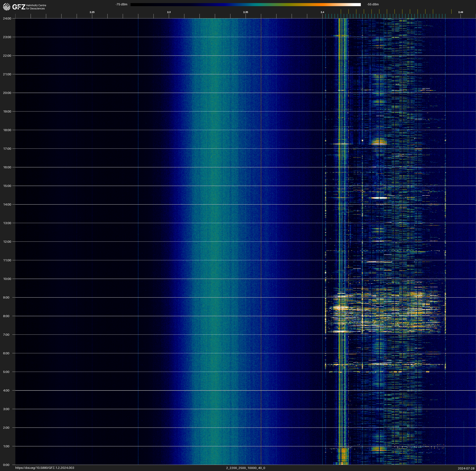Click the 2024-07-28 date label

click(x=466, y=468)
